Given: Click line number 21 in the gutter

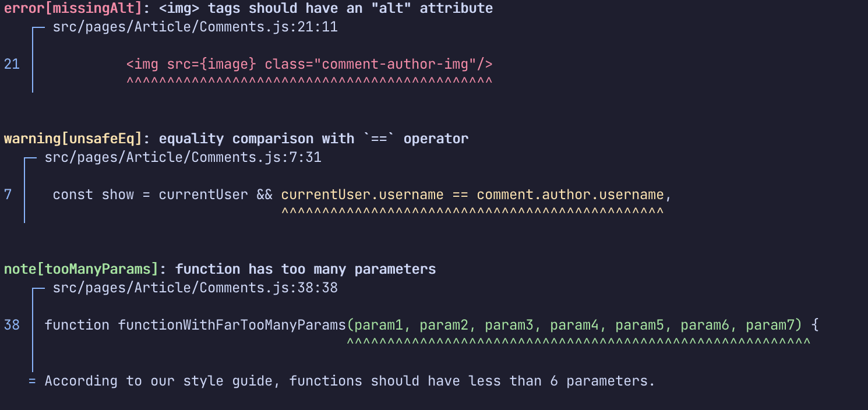Looking at the screenshot, I should (12, 63).
